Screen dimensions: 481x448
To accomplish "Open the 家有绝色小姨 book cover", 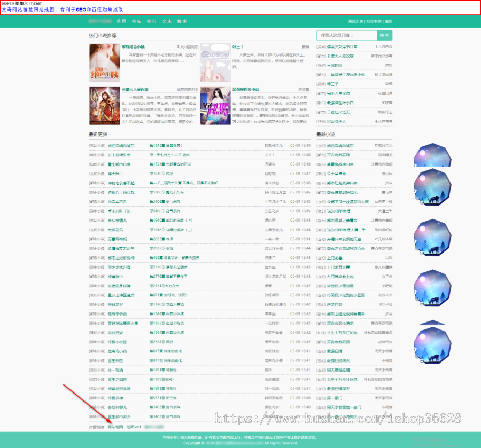I will point(105,63).
